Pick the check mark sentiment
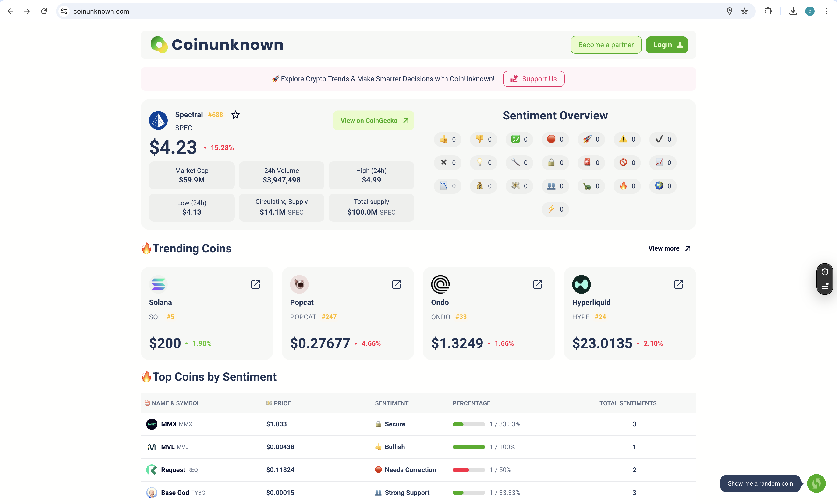The width and height of the screenshot is (837, 504). point(663,140)
